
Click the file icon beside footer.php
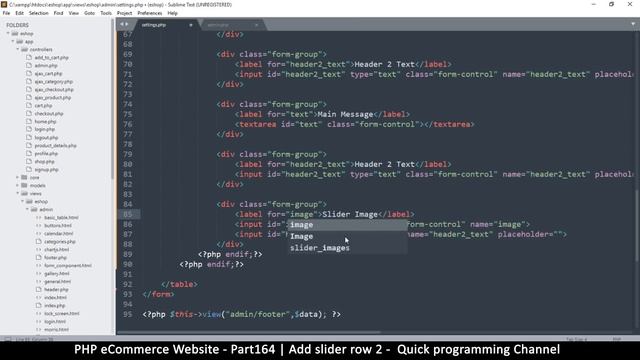coord(39,258)
